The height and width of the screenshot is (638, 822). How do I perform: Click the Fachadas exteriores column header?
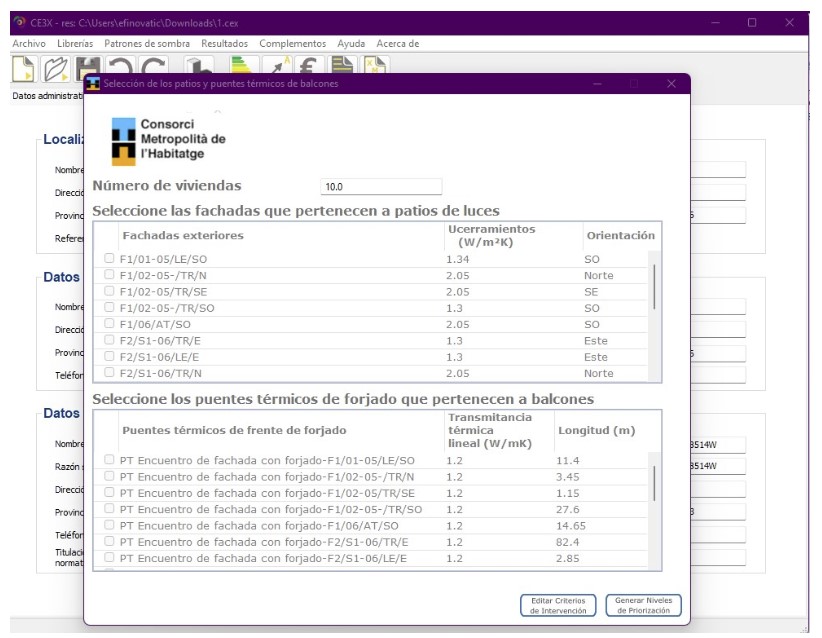(183, 235)
